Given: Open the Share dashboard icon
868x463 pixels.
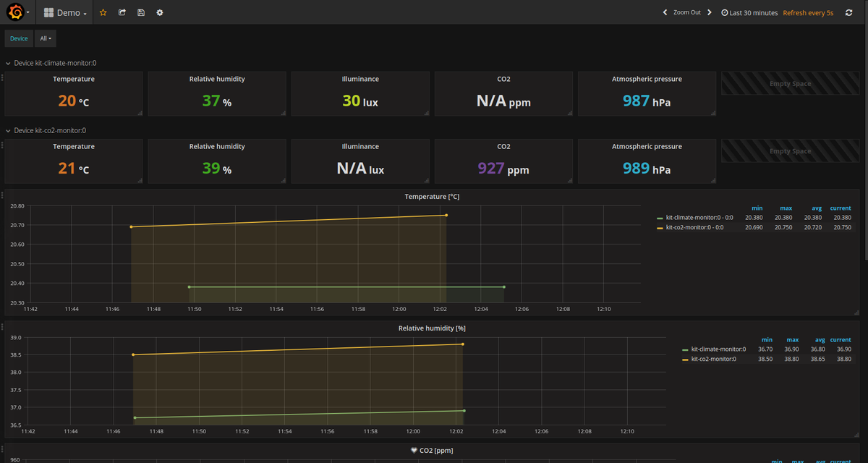Looking at the screenshot, I should tap(121, 12).
